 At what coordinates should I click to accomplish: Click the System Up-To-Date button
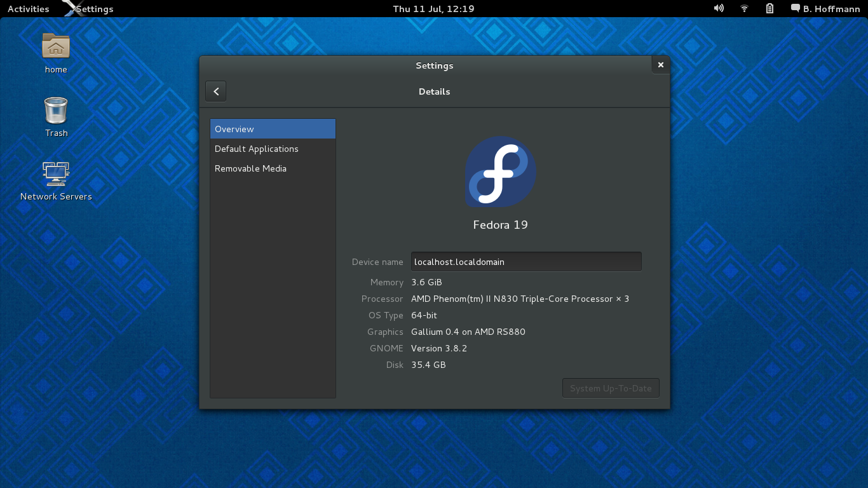[x=611, y=388]
